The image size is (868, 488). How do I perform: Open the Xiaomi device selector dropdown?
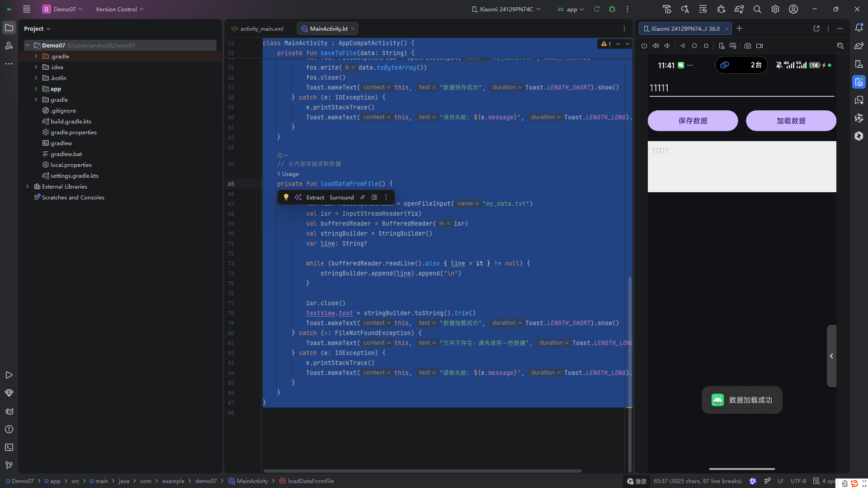[x=506, y=9]
